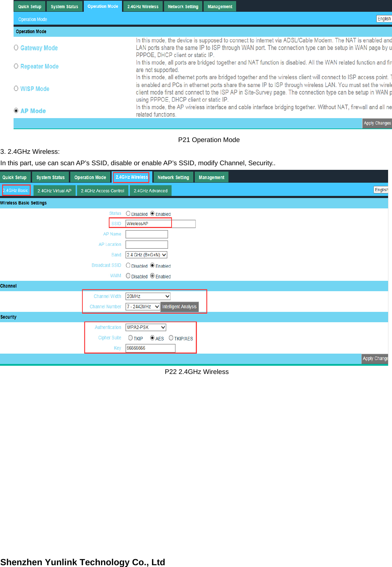
Task: Switch to 2.4GHz Advanced sub-tab
Action: point(151,191)
